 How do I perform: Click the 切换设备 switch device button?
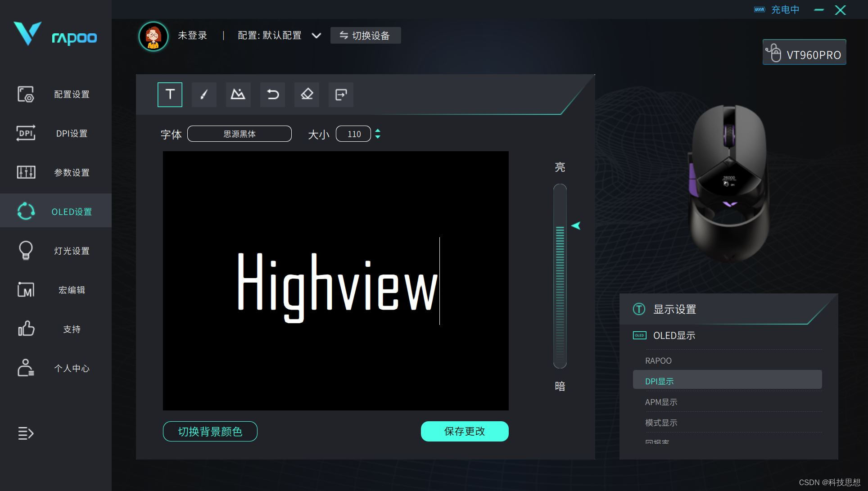pos(365,36)
